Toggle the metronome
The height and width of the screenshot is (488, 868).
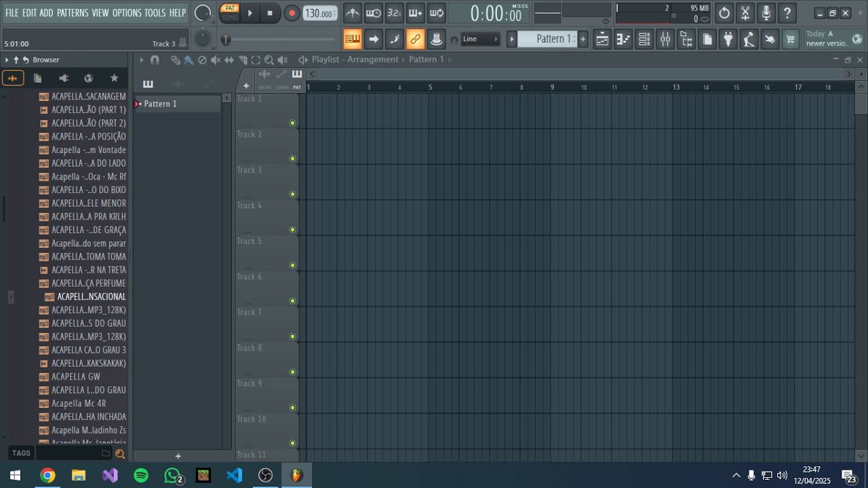pos(353,13)
